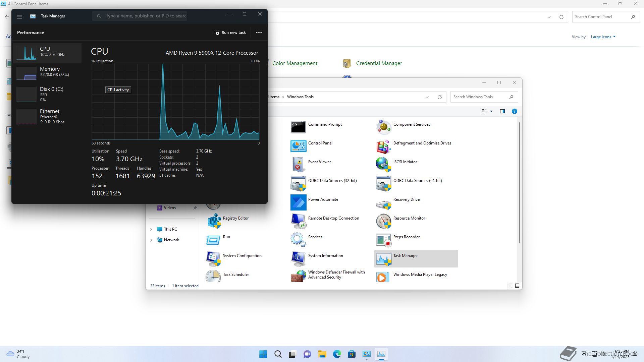This screenshot has width=644, height=362.
Task: Open Help in Windows Tools window
Action: 515,111
